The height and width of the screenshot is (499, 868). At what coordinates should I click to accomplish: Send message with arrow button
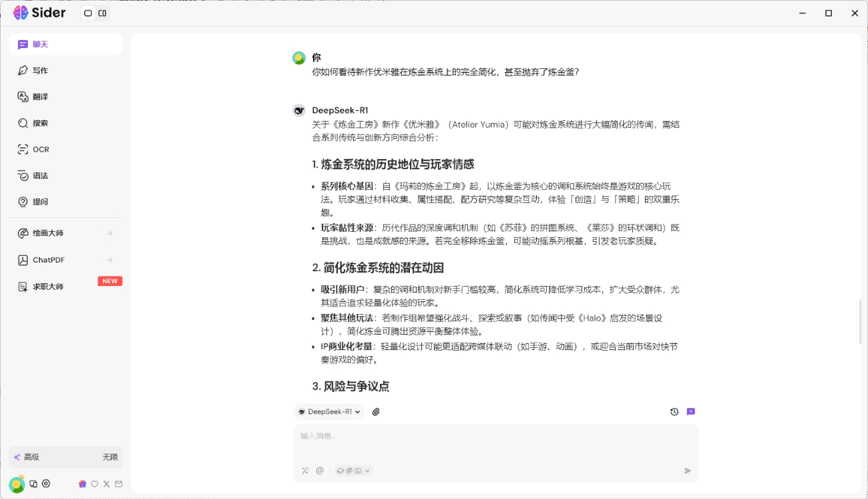[688, 471]
